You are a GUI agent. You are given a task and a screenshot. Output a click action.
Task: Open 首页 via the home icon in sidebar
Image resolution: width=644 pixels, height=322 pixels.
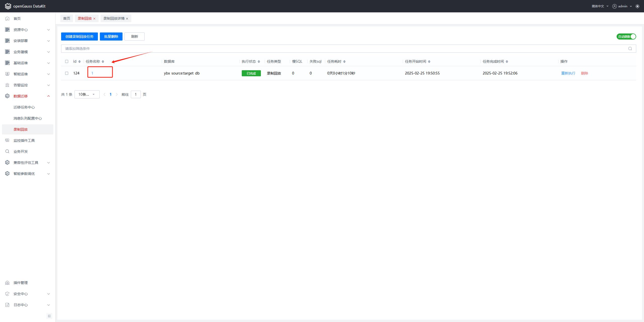coord(7,19)
